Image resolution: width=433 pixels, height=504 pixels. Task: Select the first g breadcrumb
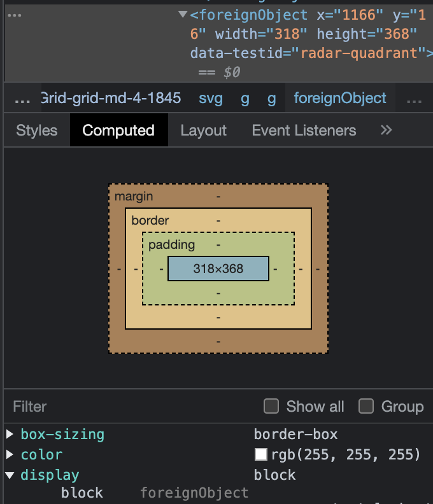[x=245, y=99]
